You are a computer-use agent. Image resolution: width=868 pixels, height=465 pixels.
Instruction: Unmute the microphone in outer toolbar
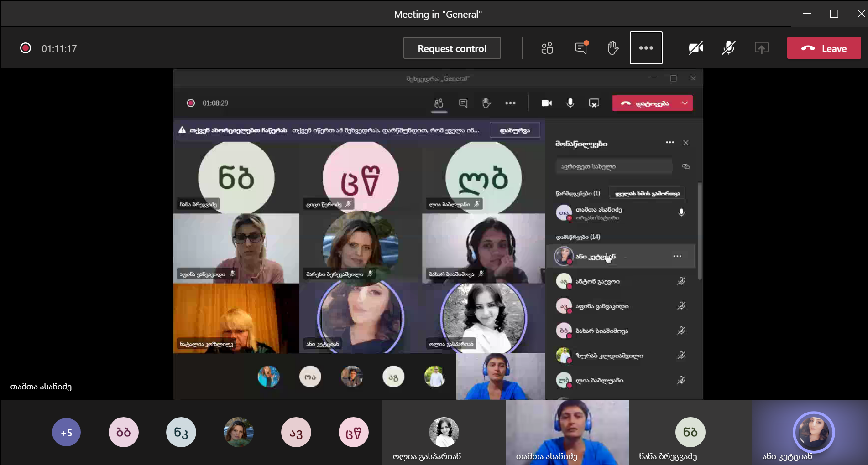728,48
